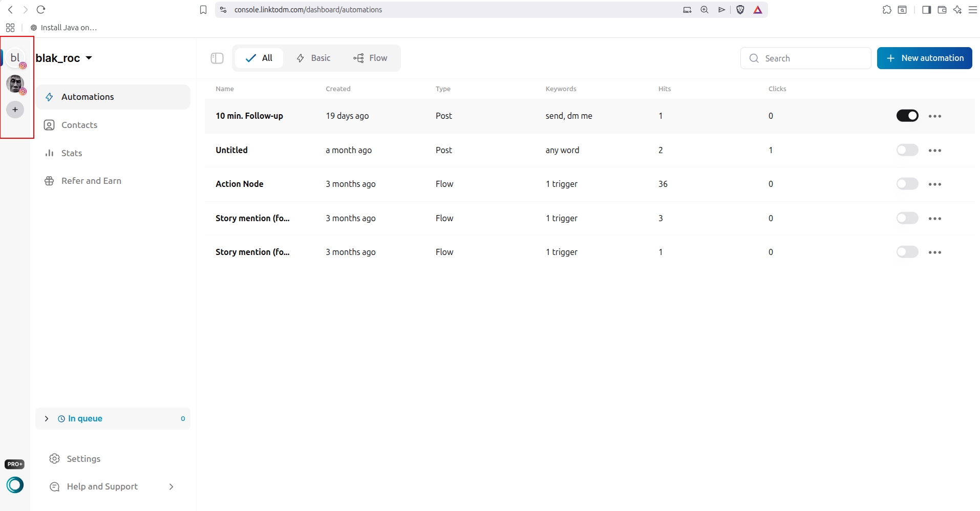Click the Brave Rewards triangle icon
This screenshot has height=511, width=980.
(x=758, y=10)
